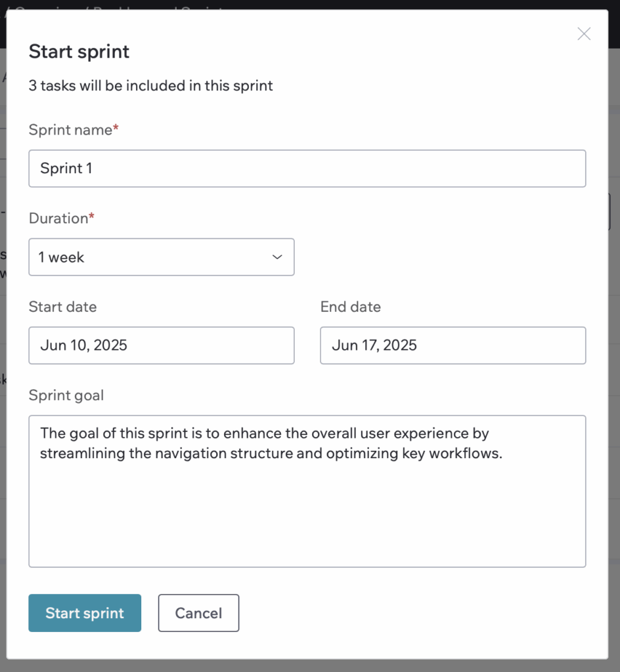Click the Start date field Jun 10, 2025

click(161, 345)
